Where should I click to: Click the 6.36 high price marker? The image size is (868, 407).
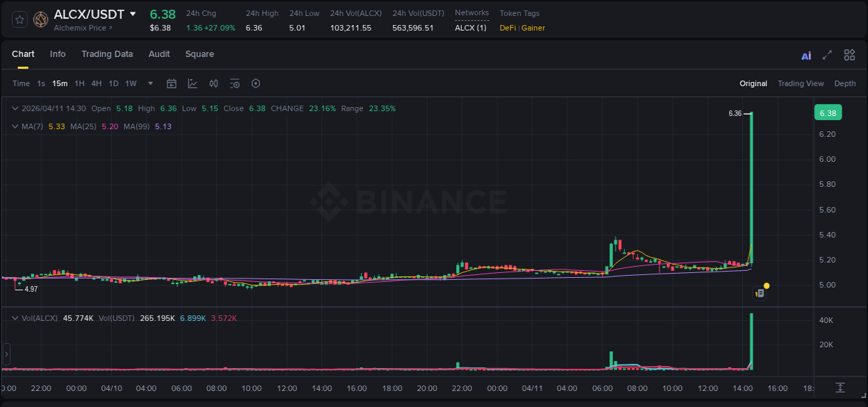735,113
